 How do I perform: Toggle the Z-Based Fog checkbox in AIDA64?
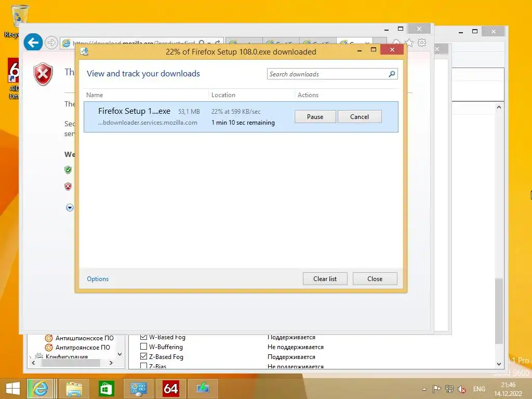pos(143,356)
